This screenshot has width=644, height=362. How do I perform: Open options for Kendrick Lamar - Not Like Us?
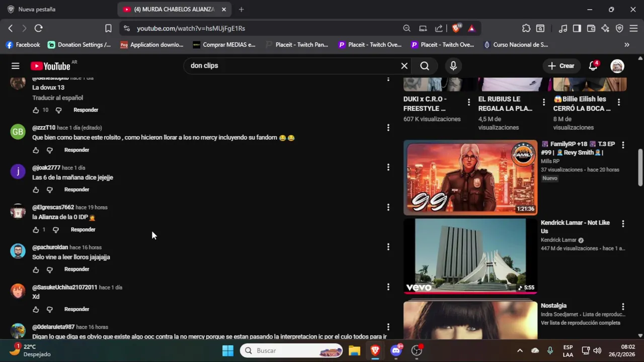623,223
